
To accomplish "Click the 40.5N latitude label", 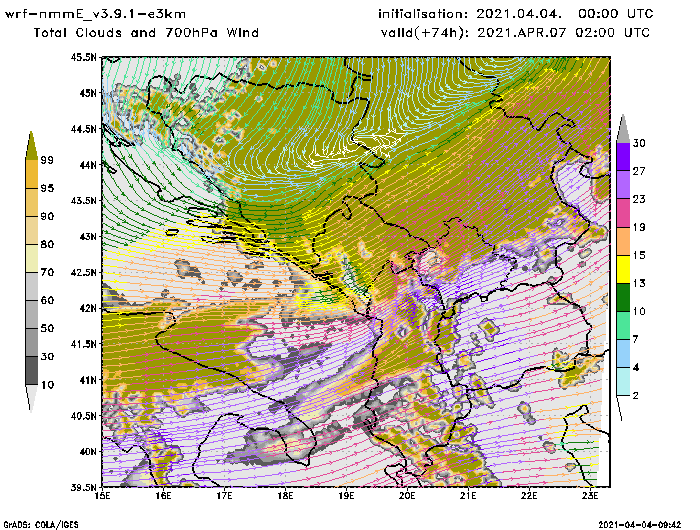I will point(83,416).
